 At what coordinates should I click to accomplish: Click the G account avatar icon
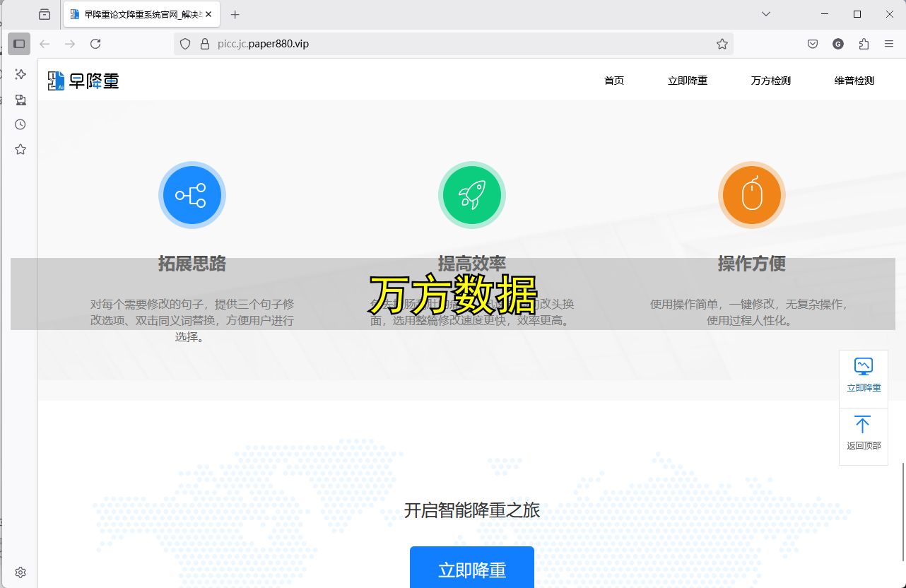click(x=838, y=44)
